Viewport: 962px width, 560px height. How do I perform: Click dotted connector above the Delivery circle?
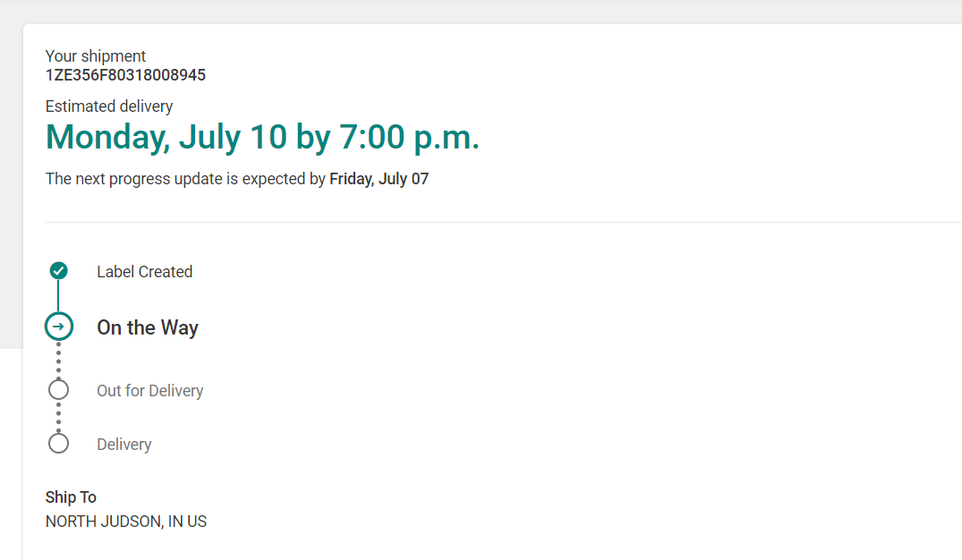(58, 417)
